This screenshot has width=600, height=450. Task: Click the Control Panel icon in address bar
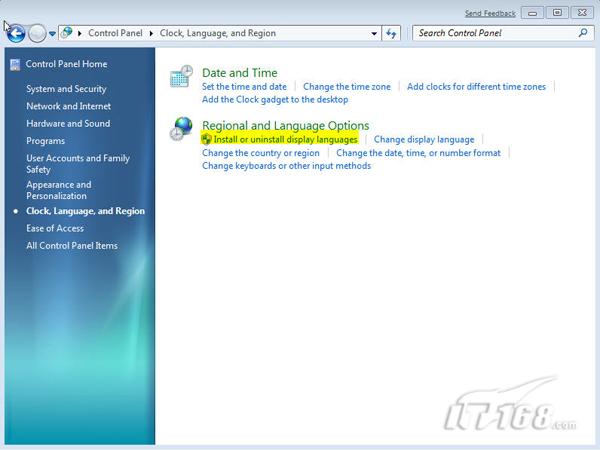coord(67,33)
